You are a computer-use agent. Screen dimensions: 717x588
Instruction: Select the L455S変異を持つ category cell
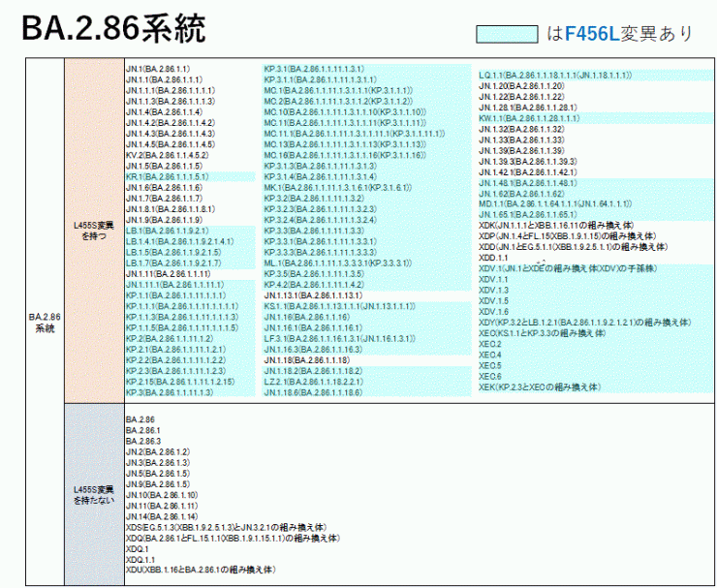(x=93, y=231)
